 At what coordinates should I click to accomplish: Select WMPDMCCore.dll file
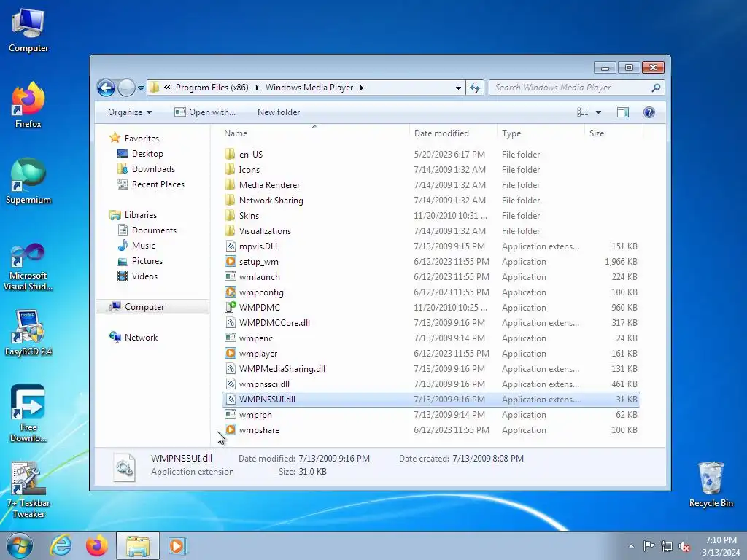tap(430, 323)
